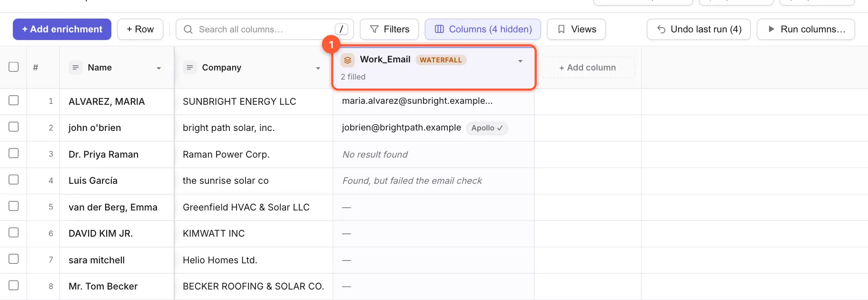Toggle the select-all header checkbox
This screenshot has height=300, width=868.
point(14,67)
